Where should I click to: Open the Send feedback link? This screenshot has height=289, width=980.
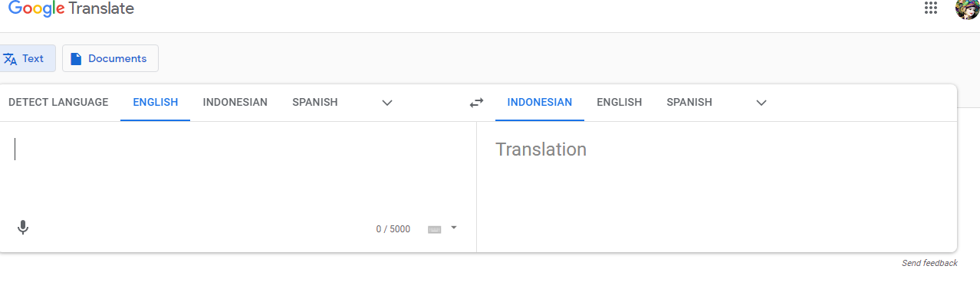point(929,263)
